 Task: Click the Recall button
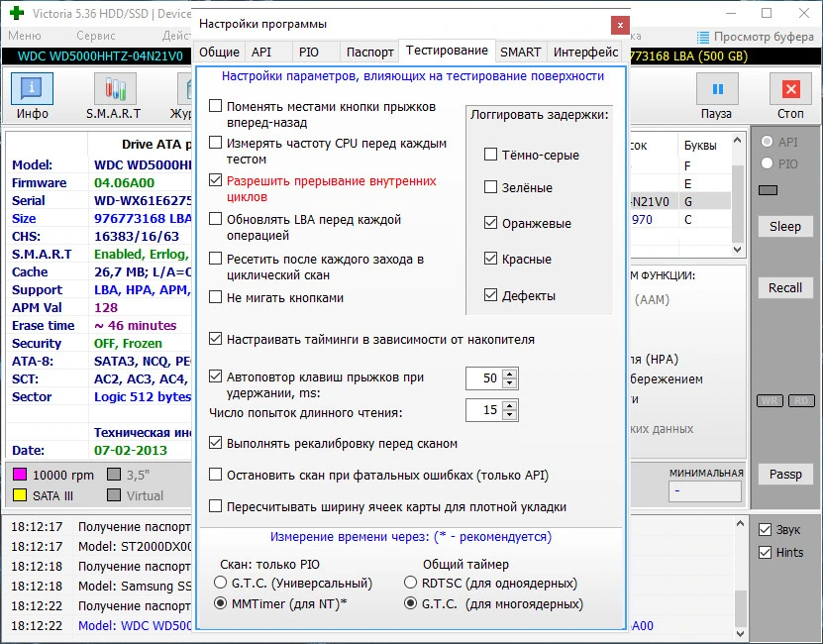[785, 288]
